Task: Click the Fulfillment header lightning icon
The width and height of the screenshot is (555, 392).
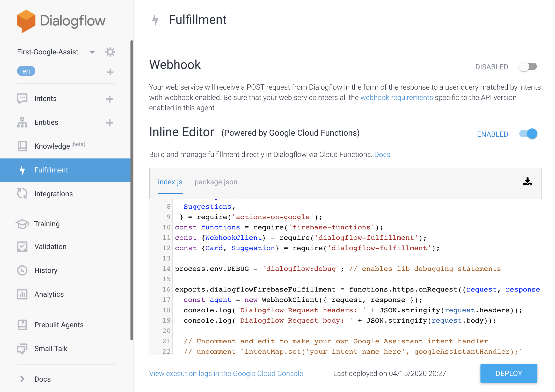Action: point(155,19)
